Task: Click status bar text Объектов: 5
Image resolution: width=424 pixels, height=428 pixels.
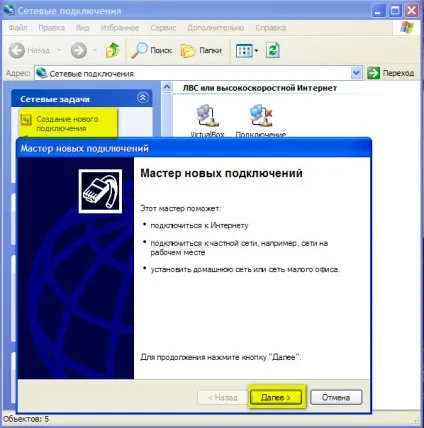Action: [26, 419]
